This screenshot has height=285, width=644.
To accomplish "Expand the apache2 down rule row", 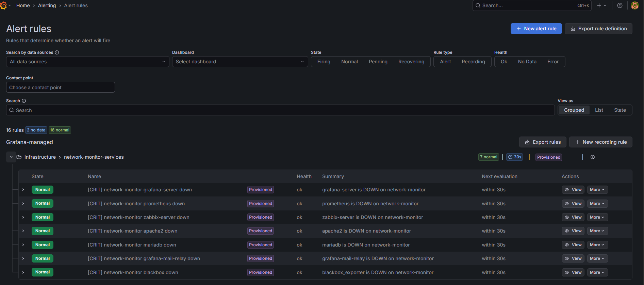I will [23, 231].
